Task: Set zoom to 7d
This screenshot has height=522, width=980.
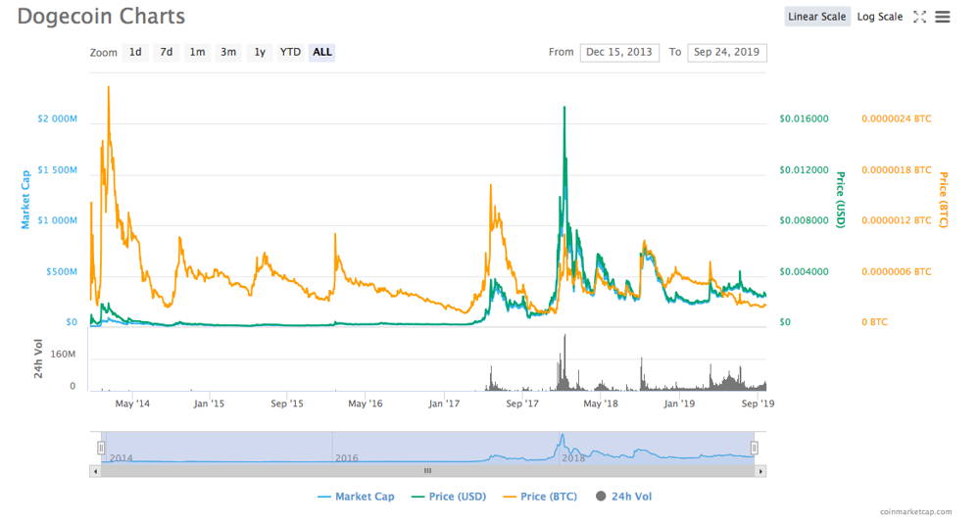Action: coord(167,52)
